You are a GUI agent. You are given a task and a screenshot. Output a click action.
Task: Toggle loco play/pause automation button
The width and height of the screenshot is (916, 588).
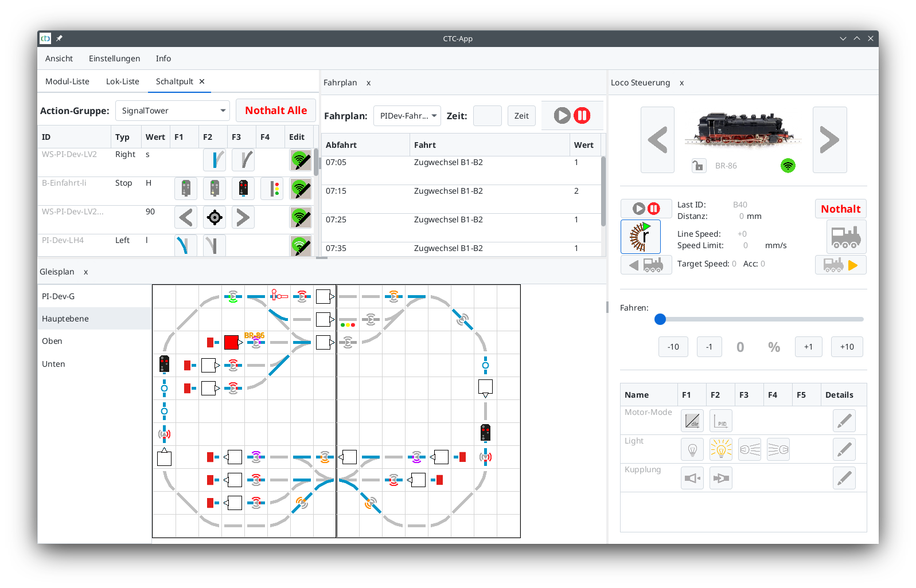point(646,209)
